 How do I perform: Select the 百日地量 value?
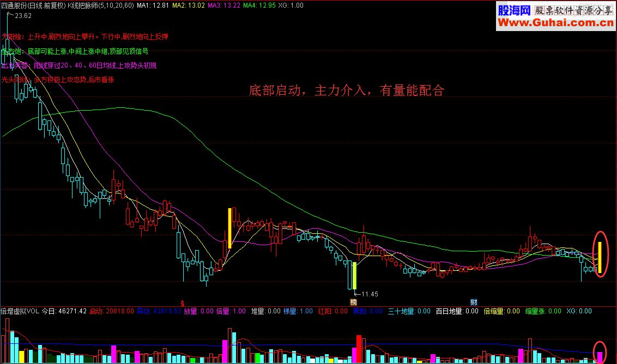point(457,311)
